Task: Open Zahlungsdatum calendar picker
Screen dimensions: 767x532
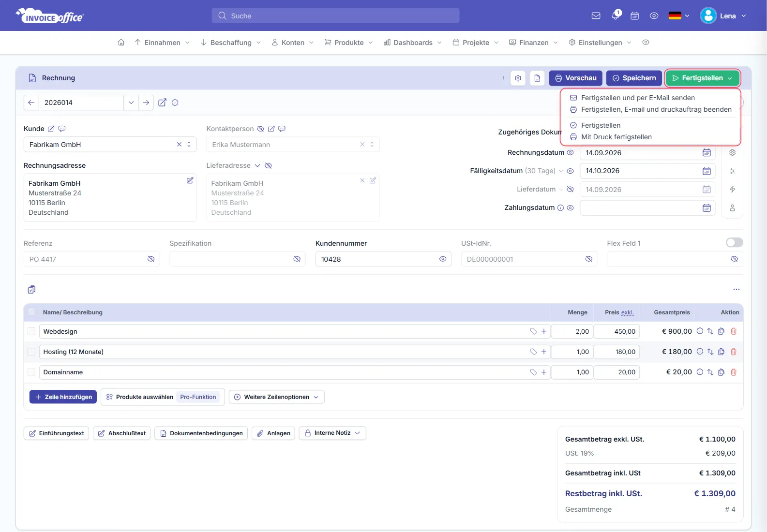Action: 707,207
